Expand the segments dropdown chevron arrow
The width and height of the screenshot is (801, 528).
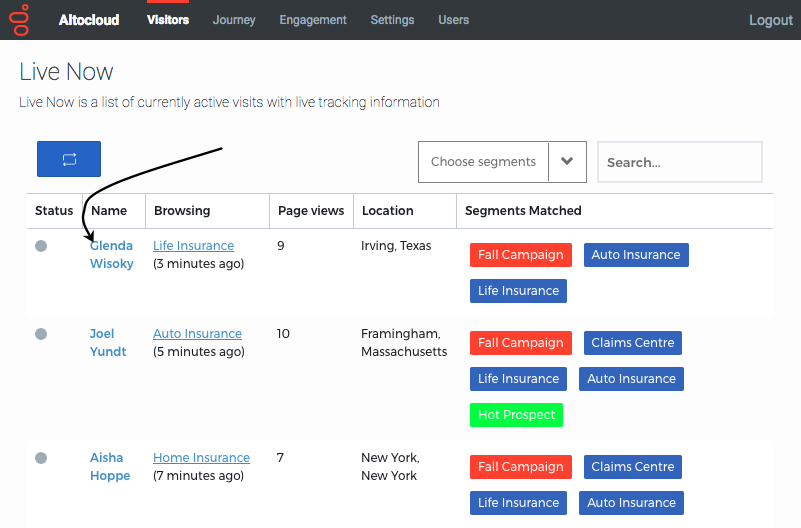pos(567,161)
